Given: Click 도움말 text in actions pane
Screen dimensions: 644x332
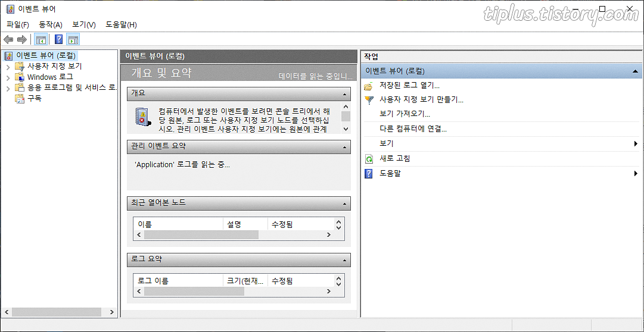Looking at the screenshot, I should point(390,174).
